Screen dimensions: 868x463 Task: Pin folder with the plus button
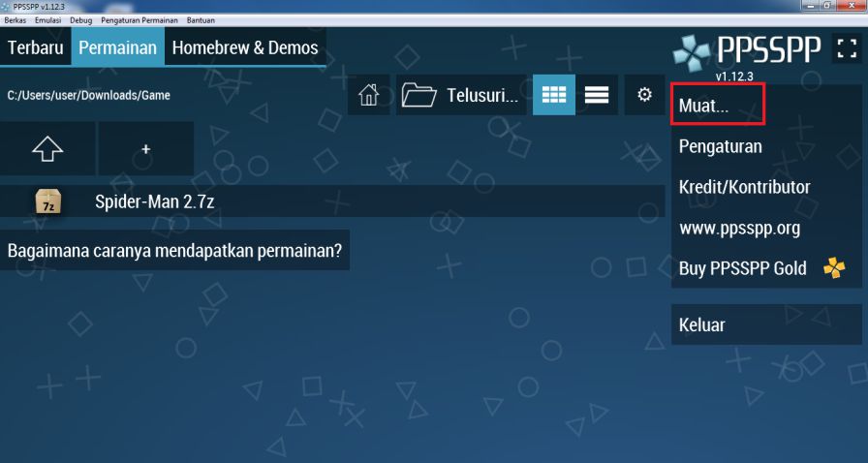(x=145, y=149)
